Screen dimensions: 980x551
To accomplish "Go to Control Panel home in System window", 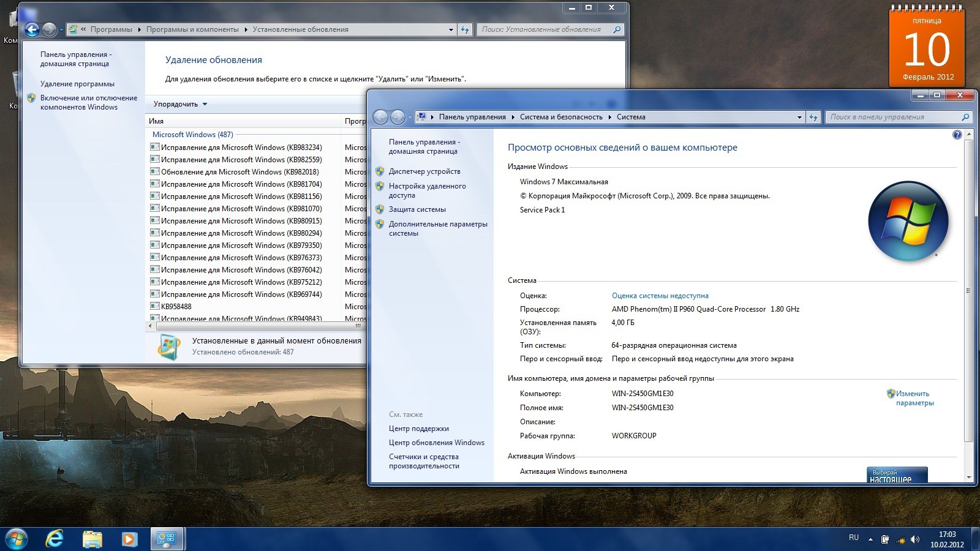I will click(424, 146).
